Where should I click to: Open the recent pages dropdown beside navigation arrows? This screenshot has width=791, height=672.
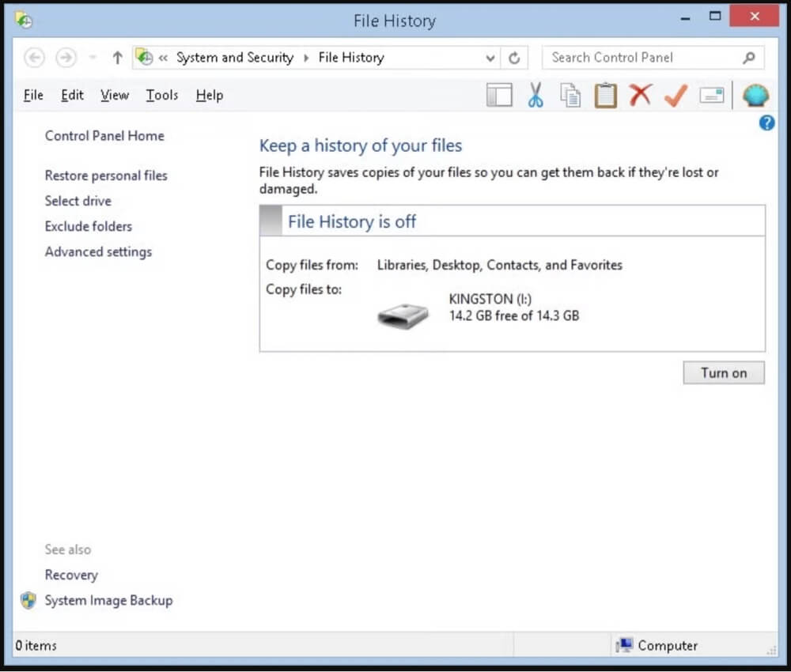coord(93,58)
